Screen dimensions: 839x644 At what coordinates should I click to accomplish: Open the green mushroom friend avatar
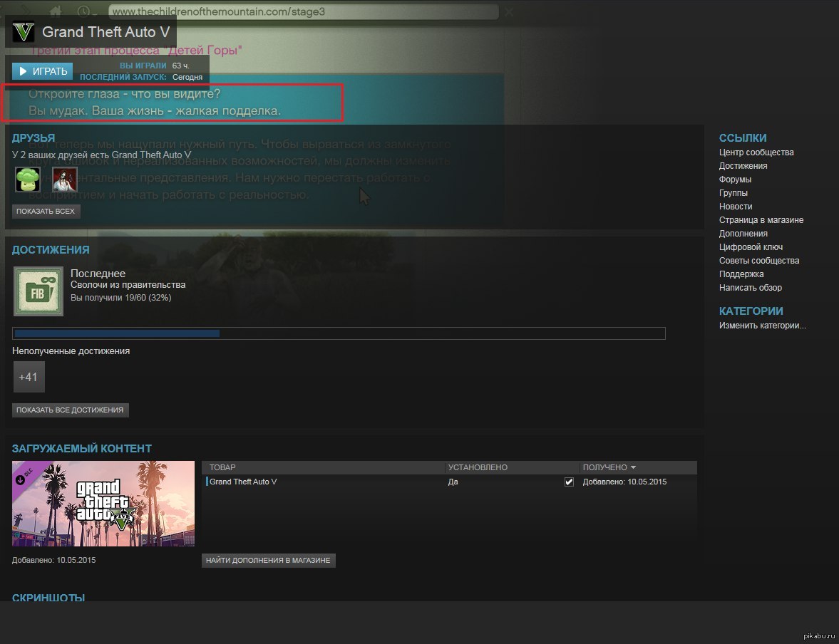(x=27, y=180)
